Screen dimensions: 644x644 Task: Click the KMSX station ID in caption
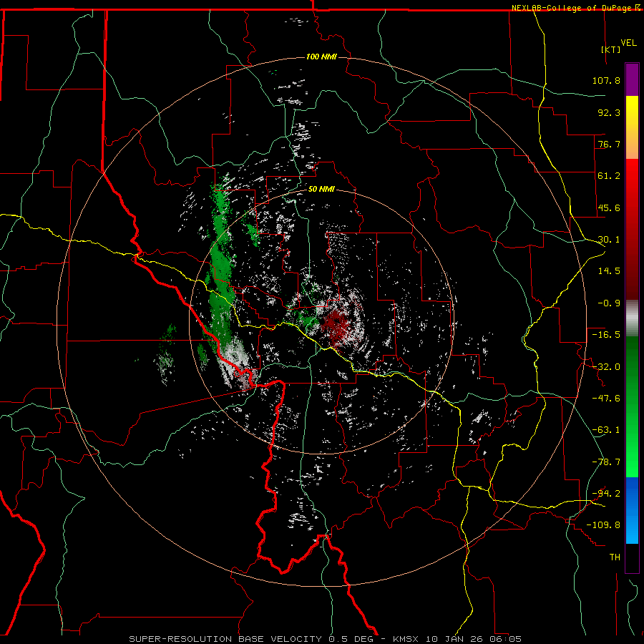[407, 639]
